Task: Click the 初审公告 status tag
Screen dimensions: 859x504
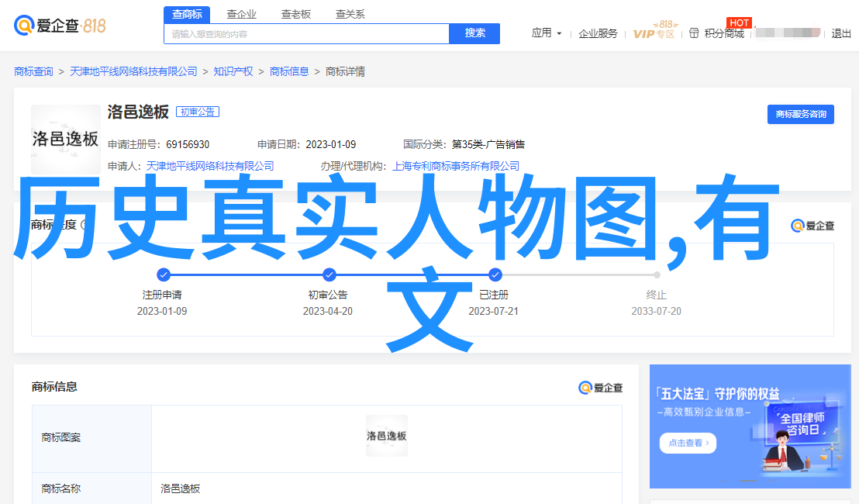Action: (198, 112)
